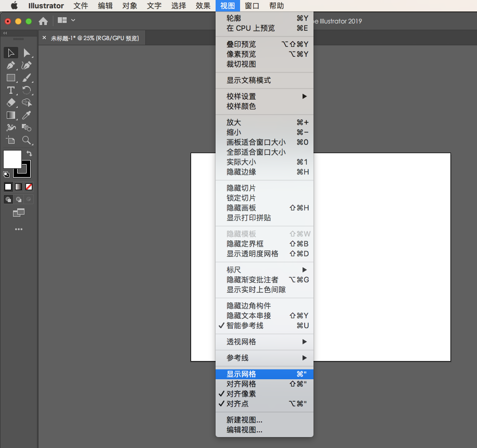The image size is (477, 448).
Task: Expand 校样设置 submenu
Action: 265,96
